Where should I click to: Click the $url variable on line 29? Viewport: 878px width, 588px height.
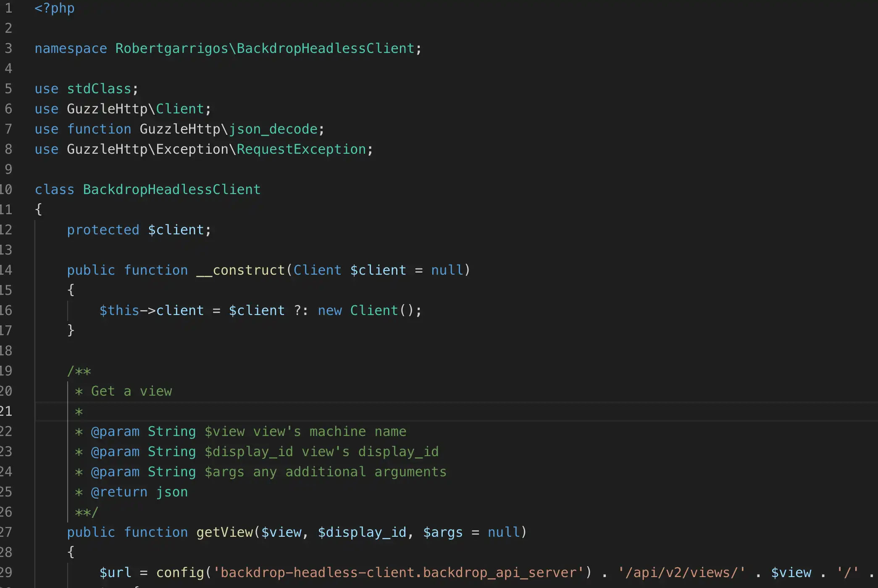pyautogui.click(x=115, y=572)
